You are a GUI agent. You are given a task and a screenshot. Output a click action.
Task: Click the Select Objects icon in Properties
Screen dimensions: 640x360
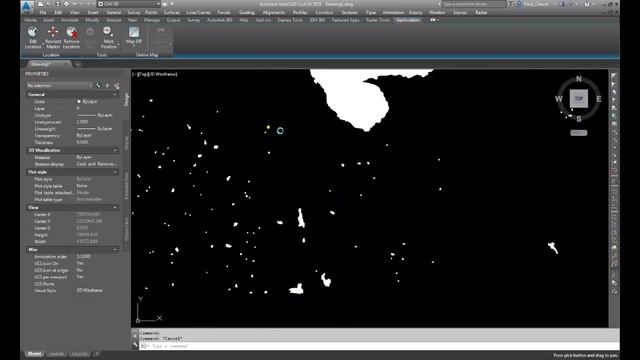pos(107,86)
